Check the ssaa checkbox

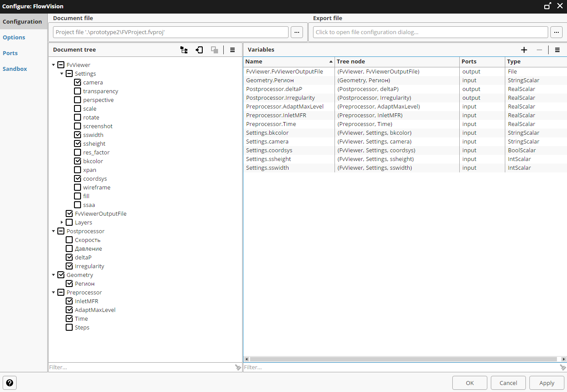point(77,205)
